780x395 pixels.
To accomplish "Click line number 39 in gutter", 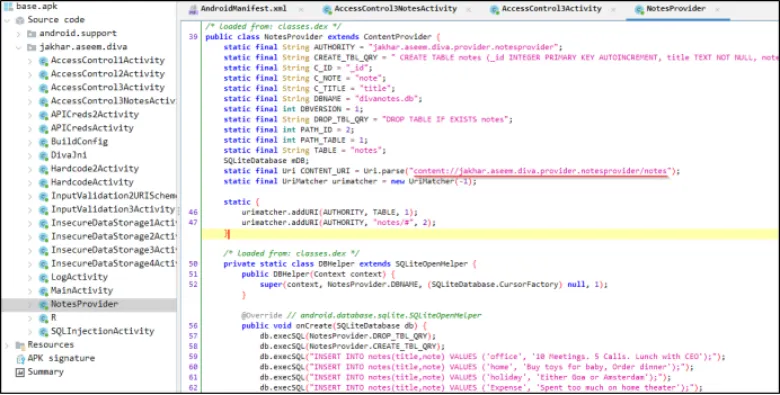I will [193, 37].
